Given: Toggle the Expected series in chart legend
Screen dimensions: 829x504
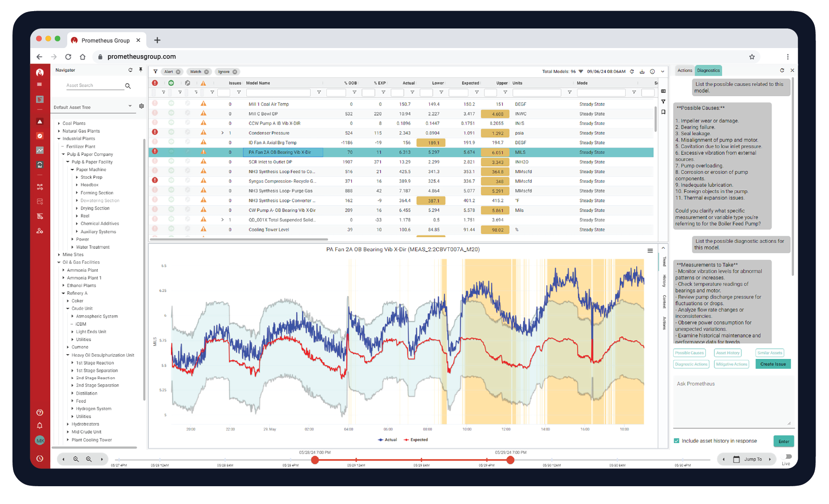Looking at the screenshot, I should point(416,439).
